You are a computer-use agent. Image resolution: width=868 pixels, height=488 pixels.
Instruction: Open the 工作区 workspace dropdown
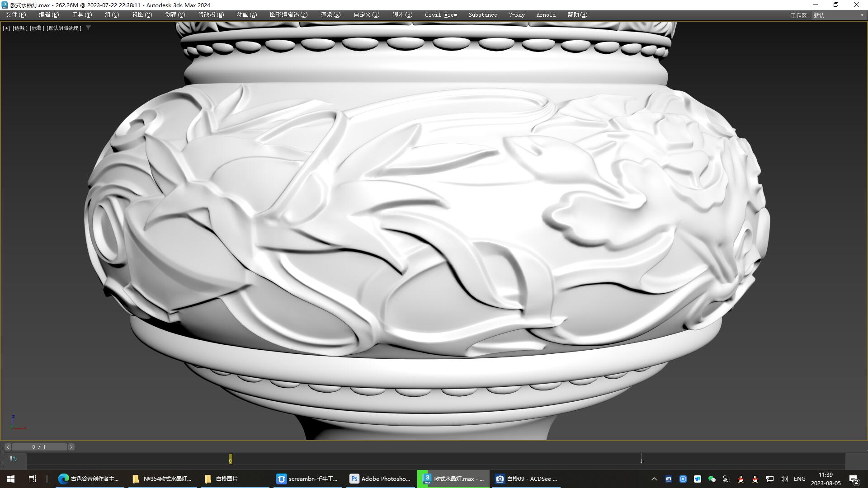838,15
